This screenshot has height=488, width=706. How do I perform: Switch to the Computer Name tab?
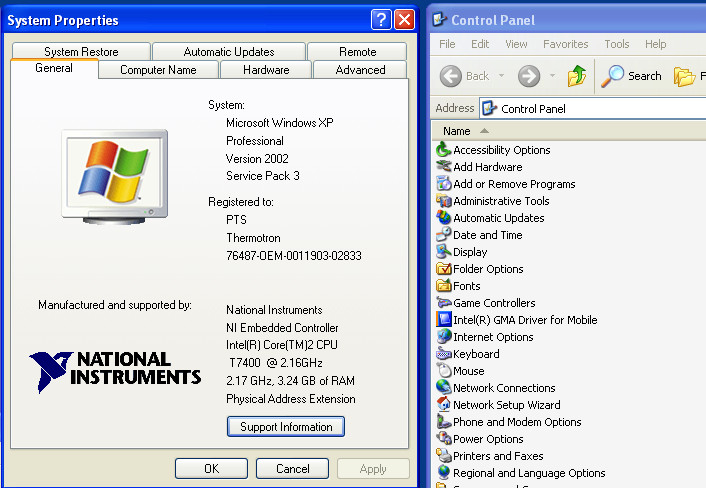pos(158,70)
